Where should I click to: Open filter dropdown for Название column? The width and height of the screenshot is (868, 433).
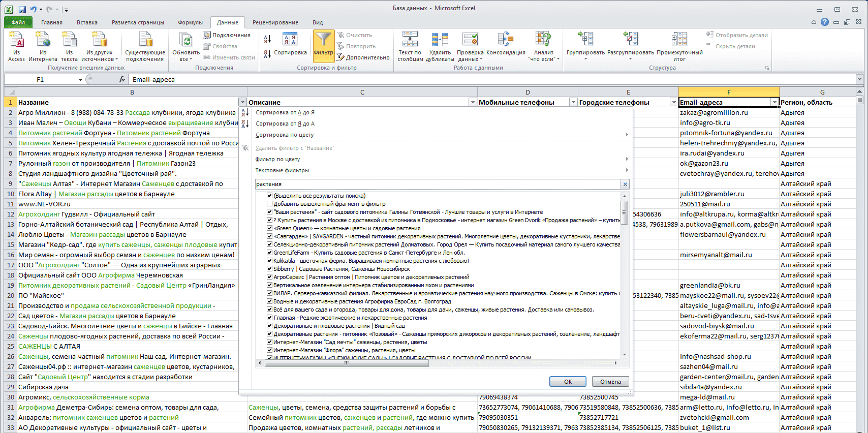(x=242, y=102)
